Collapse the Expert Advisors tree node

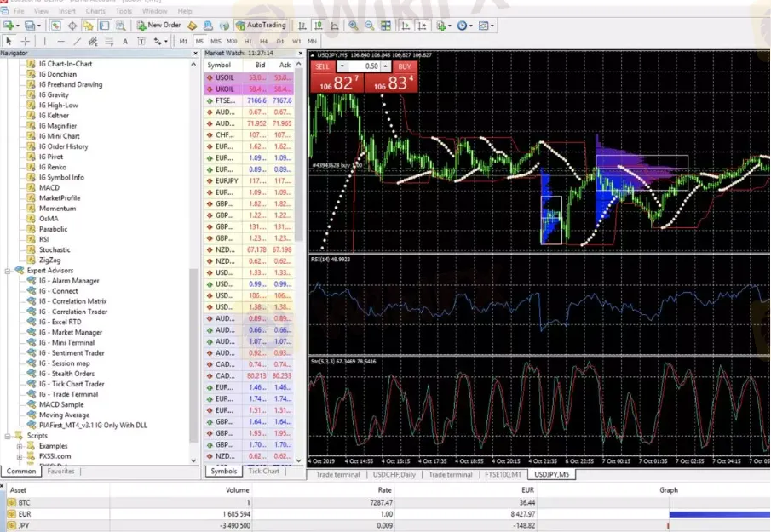(8, 271)
